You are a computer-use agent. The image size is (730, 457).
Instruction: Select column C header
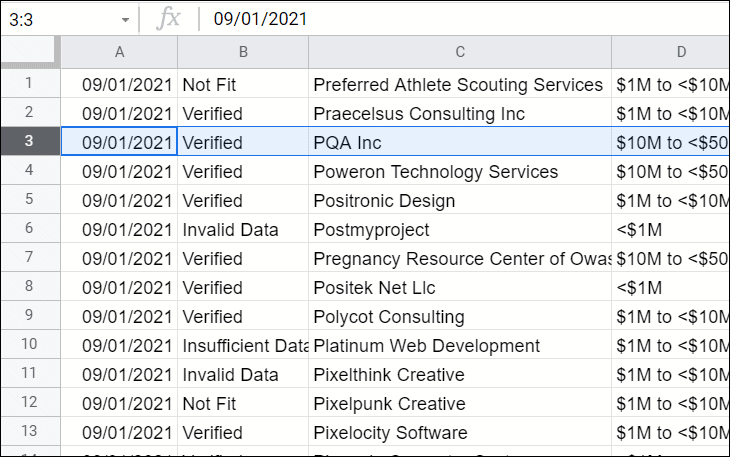click(x=460, y=52)
